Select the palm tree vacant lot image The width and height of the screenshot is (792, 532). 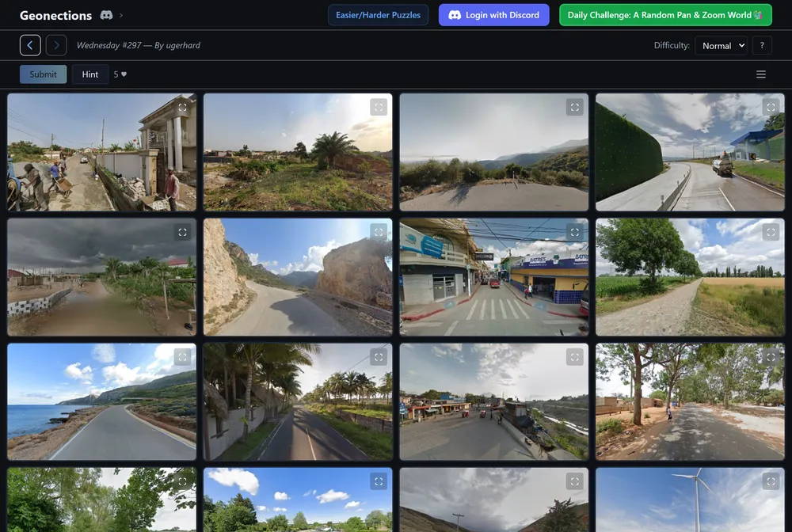pos(298,152)
